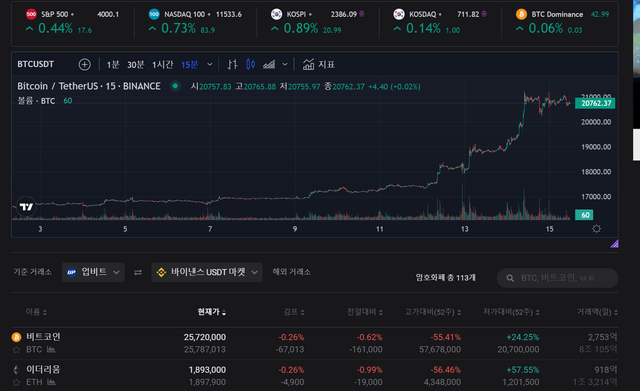
Task: Click Bitcoin's +24.25% 52-week low value
Action: pos(522,337)
